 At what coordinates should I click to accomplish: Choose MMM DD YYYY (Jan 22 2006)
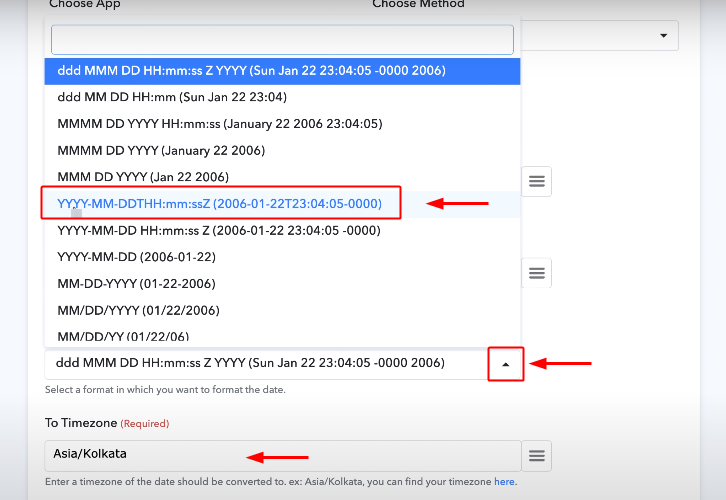(282, 177)
